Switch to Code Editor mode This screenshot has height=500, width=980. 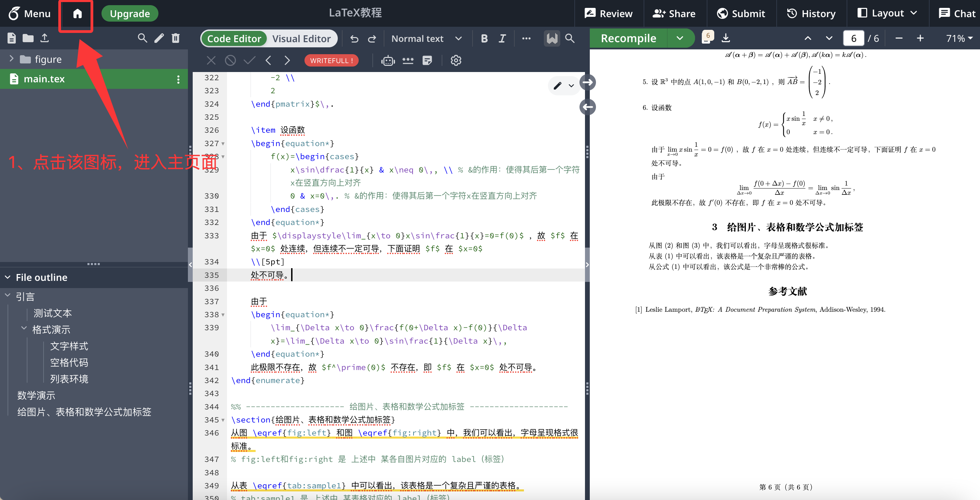pos(234,38)
